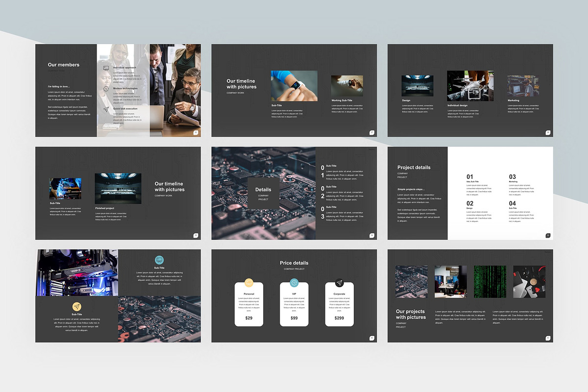Click the "I'm falling in love..." text
Image resolution: width=588 pixels, height=392 pixels.
coord(59,87)
